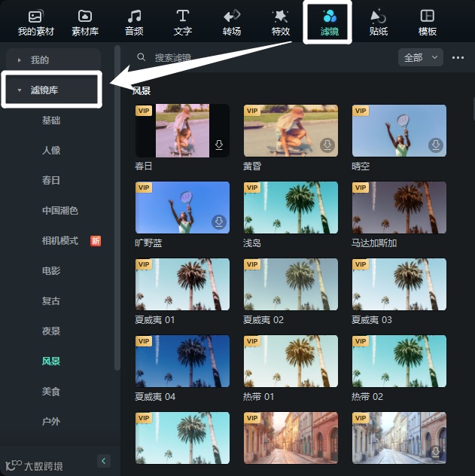
Task: Switch to the 特效 effects tab
Action: (x=281, y=23)
